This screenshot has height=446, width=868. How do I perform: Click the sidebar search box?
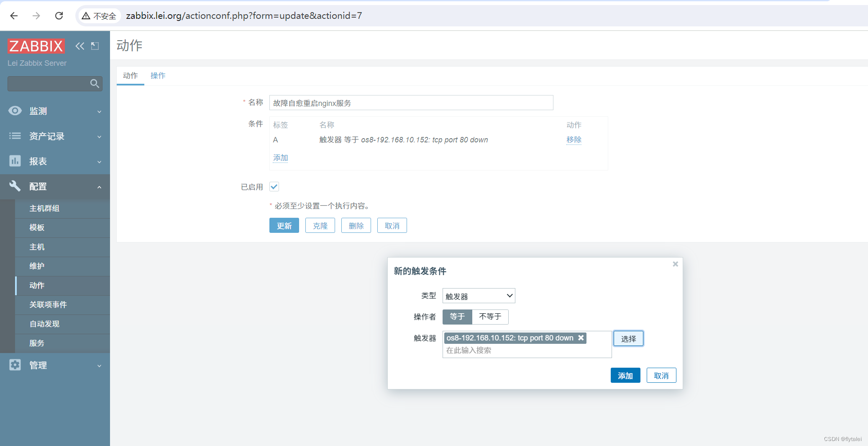point(55,84)
